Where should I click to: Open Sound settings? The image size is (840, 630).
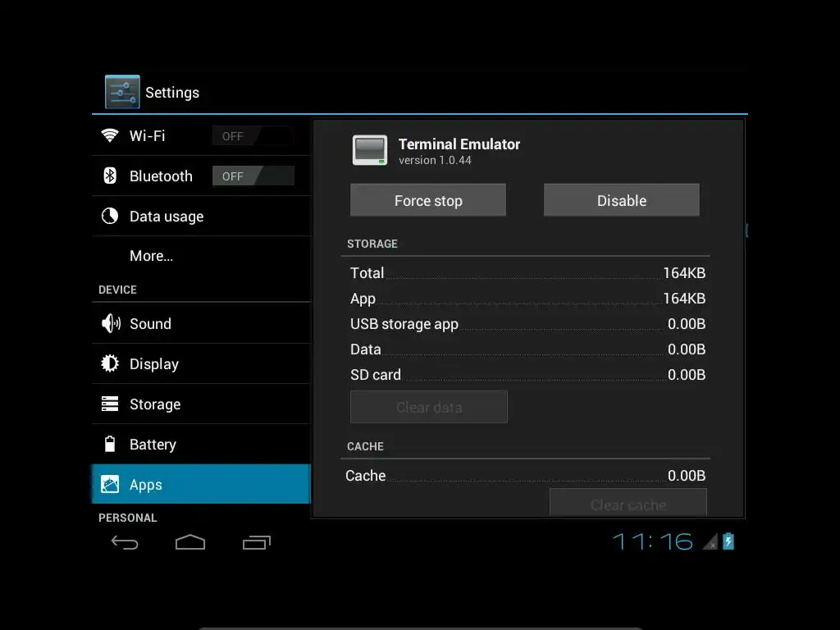click(x=202, y=323)
